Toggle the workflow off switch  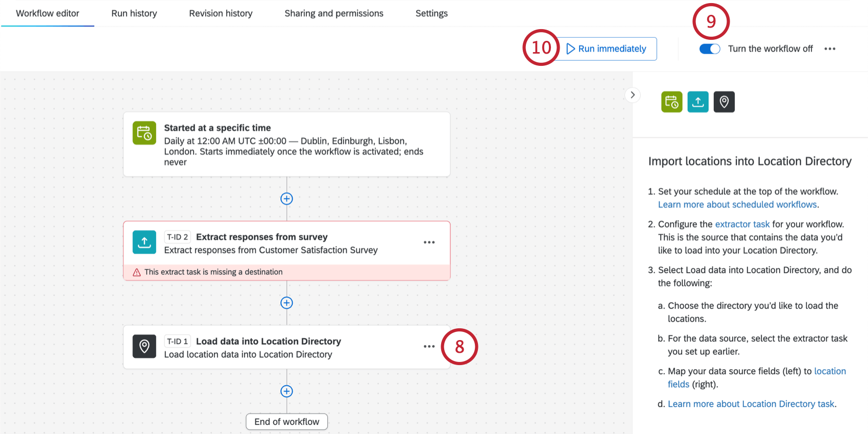(710, 49)
